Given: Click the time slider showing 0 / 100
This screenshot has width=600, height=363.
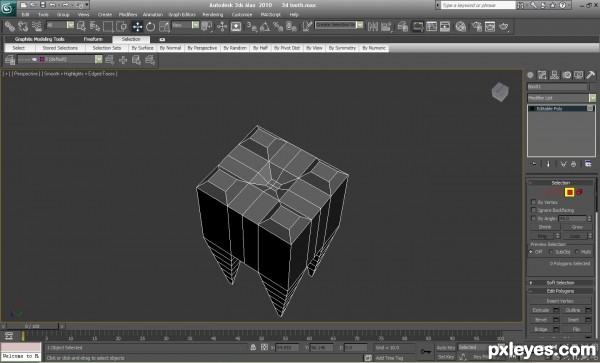Looking at the screenshot, I should click(32, 326).
